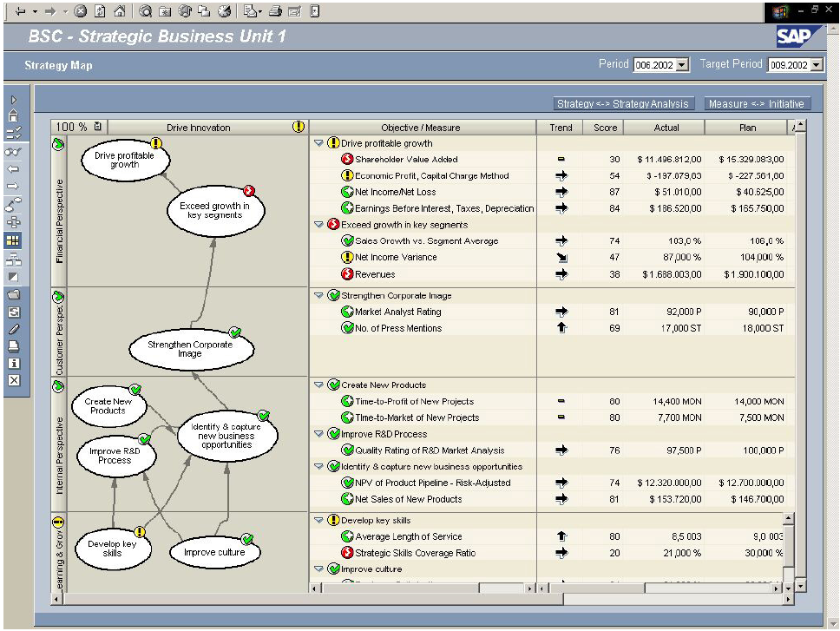
Task: Open the Favorites folder icon
Action: 165,11
